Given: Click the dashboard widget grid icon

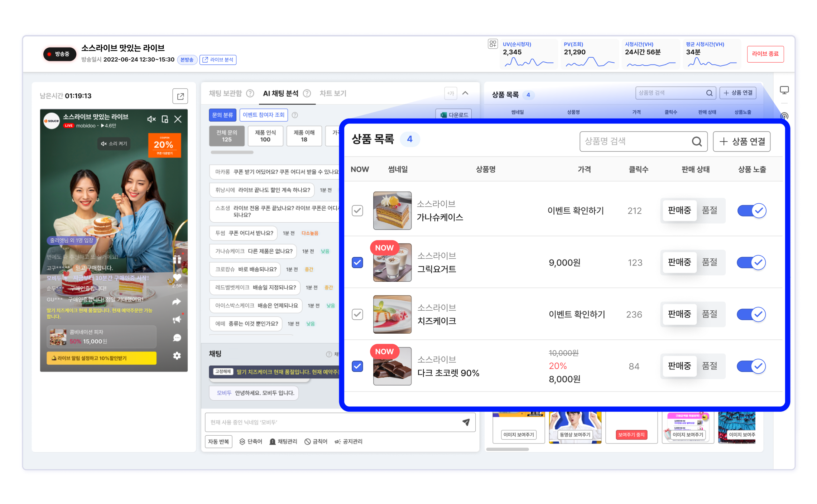Looking at the screenshot, I should tap(493, 44).
